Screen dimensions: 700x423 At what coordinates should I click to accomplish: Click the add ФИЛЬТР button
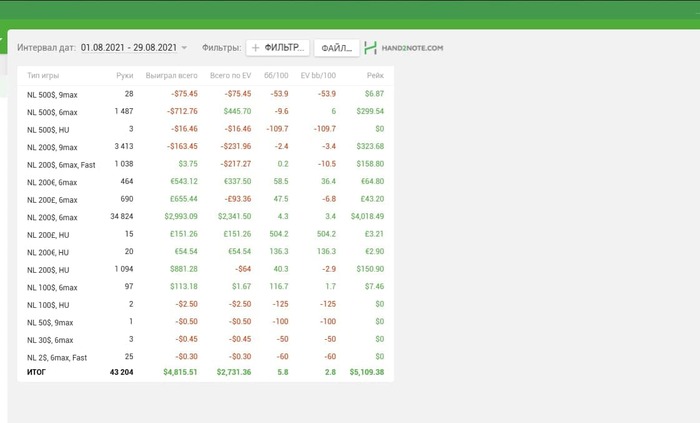point(278,48)
